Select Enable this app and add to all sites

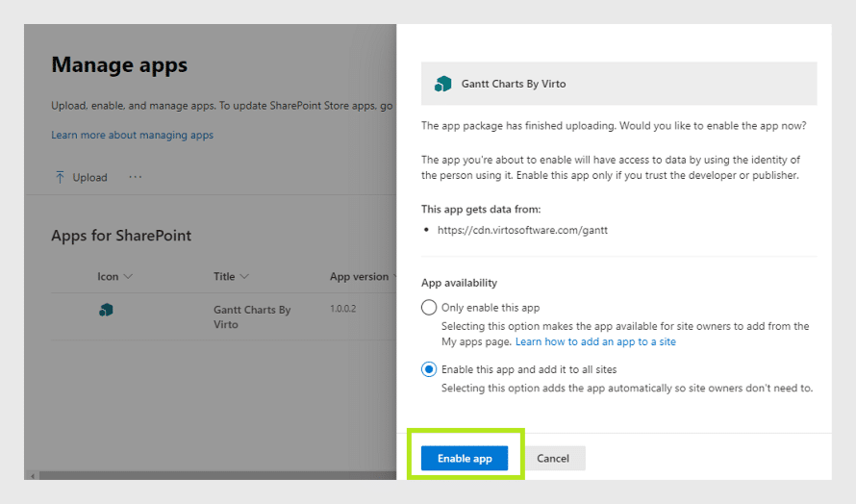tap(429, 369)
